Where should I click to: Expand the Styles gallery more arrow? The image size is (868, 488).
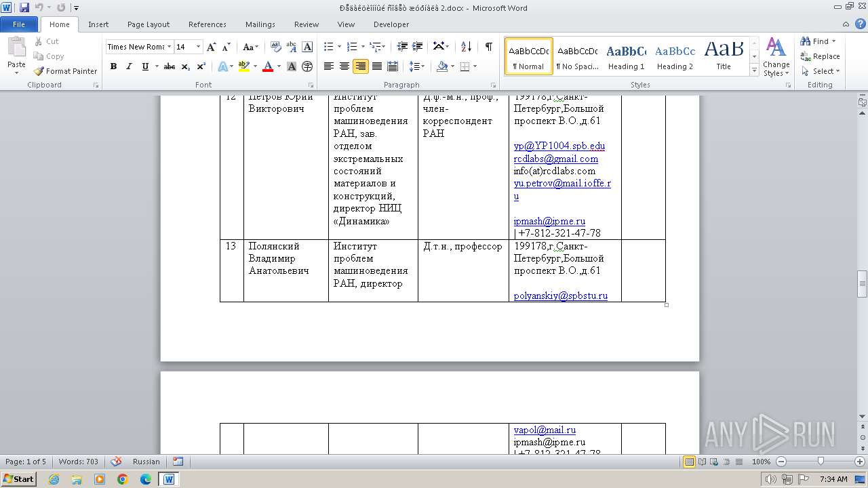pyautogui.click(x=754, y=70)
